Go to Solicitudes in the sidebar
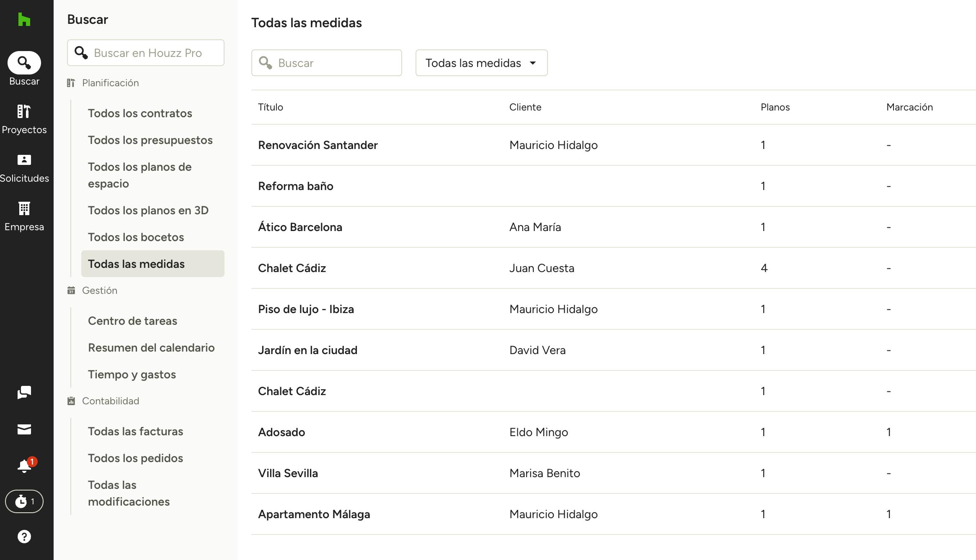 [x=24, y=168]
